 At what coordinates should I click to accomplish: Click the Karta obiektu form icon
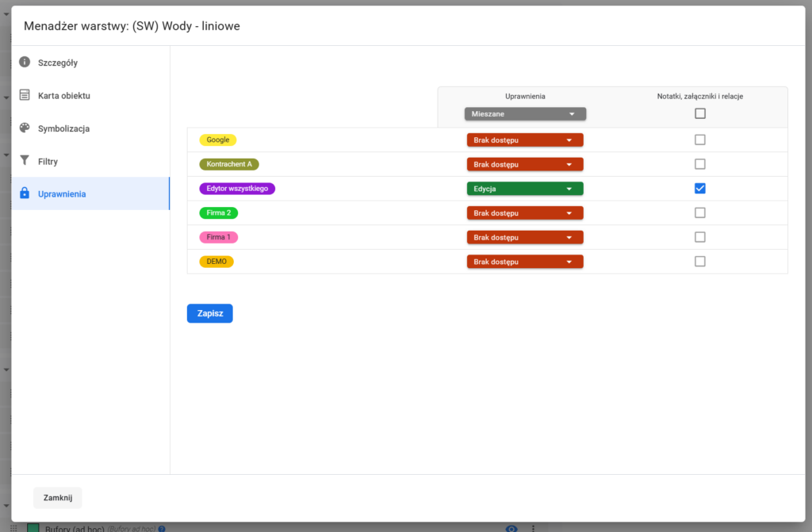pos(25,95)
